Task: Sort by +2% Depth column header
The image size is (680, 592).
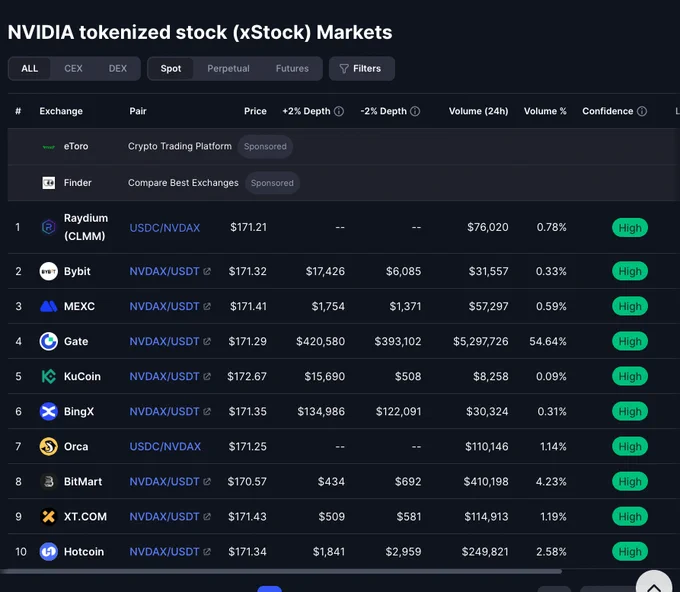Action: tap(306, 111)
